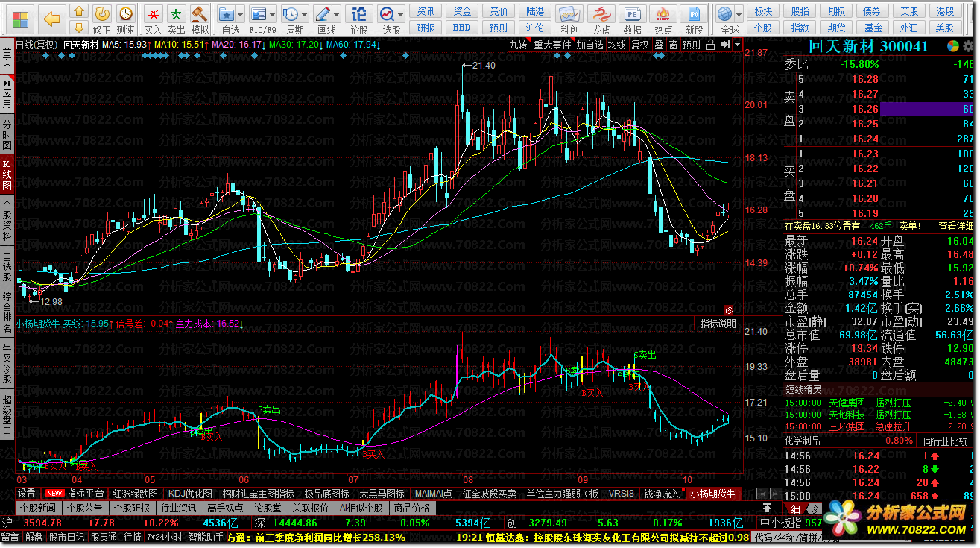Image resolution: width=980 pixels, height=548 pixels.
Task: Click the BBD button
Action: pyautogui.click(x=462, y=28)
